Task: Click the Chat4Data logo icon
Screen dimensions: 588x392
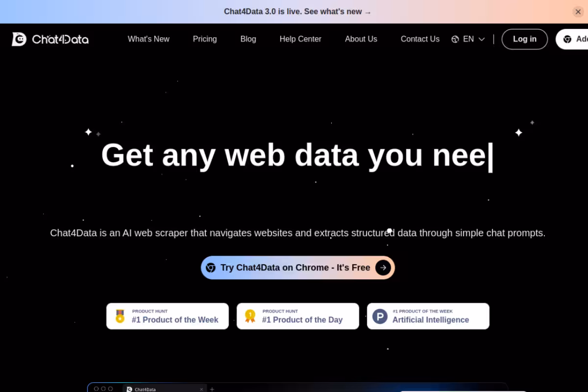Action: pos(19,39)
